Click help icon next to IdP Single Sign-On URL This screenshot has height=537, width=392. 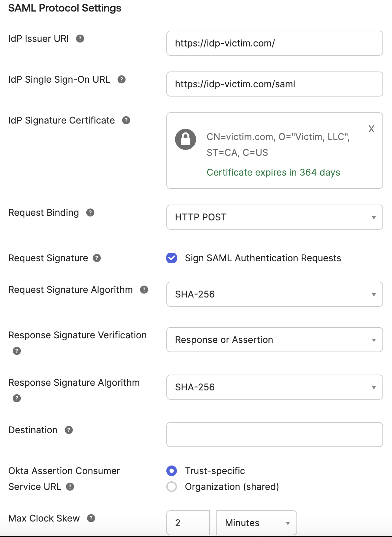pyautogui.click(x=122, y=79)
